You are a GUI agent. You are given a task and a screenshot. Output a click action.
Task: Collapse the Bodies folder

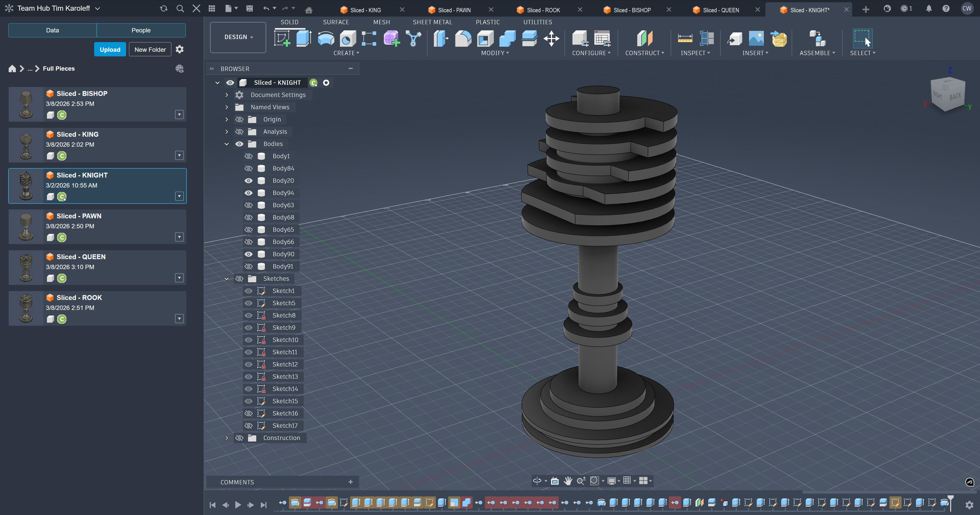coord(227,144)
